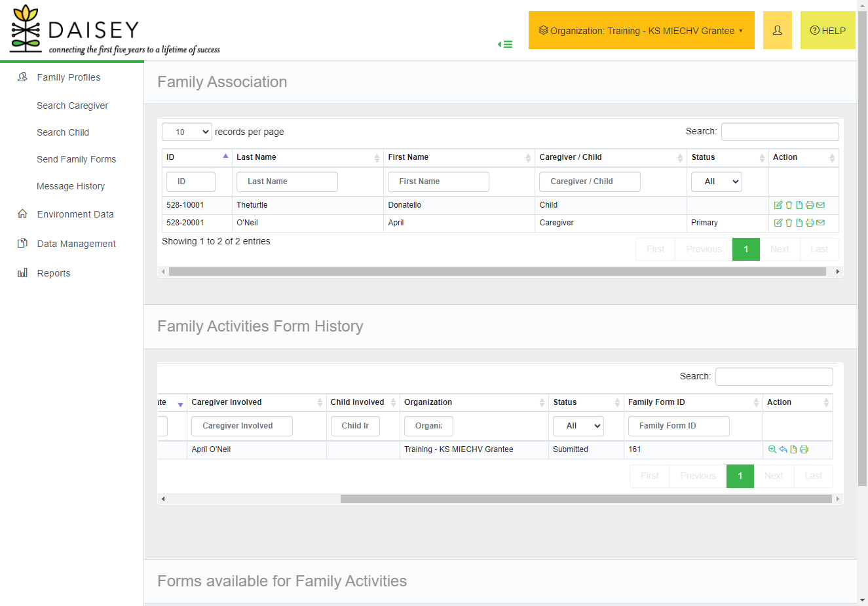Delete the O'Neil row with trash icon
Screen dimensions: 868x606
(789, 223)
